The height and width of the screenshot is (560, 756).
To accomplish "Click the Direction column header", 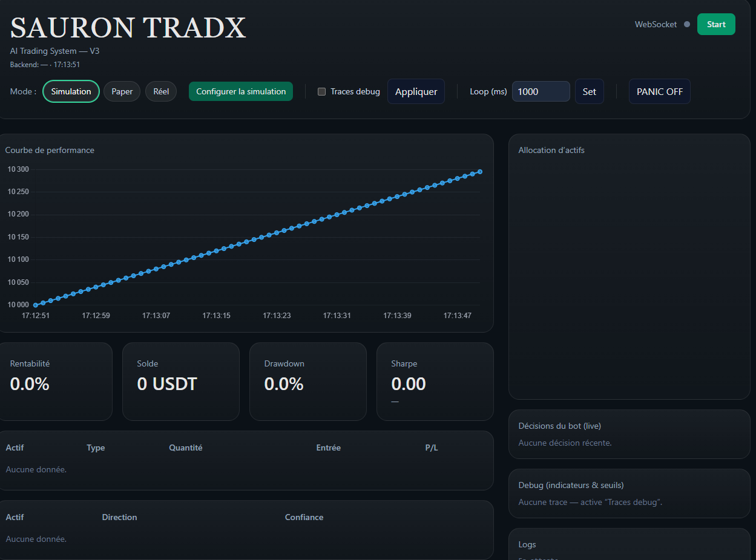I will (119, 518).
